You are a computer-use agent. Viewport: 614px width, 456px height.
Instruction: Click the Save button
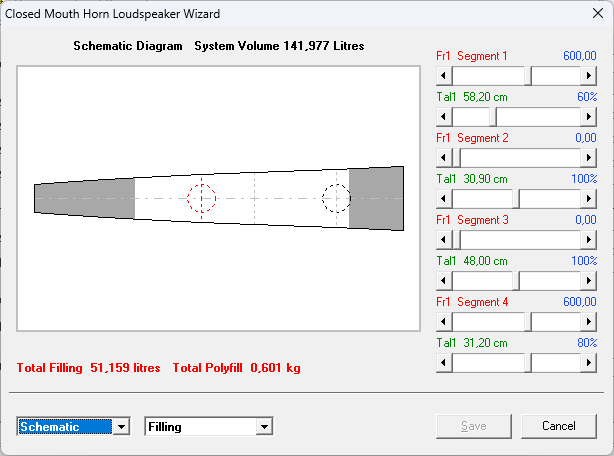pos(474,426)
